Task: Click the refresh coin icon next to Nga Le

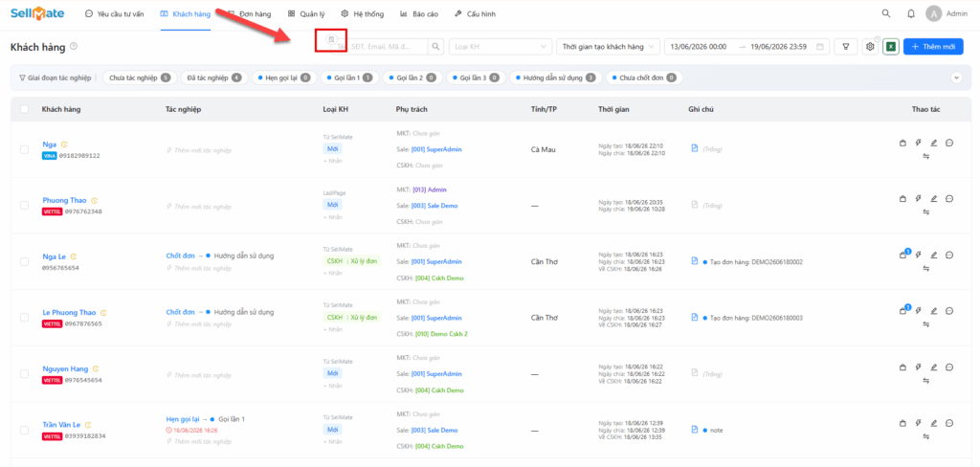Action: click(x=74, y=256)
